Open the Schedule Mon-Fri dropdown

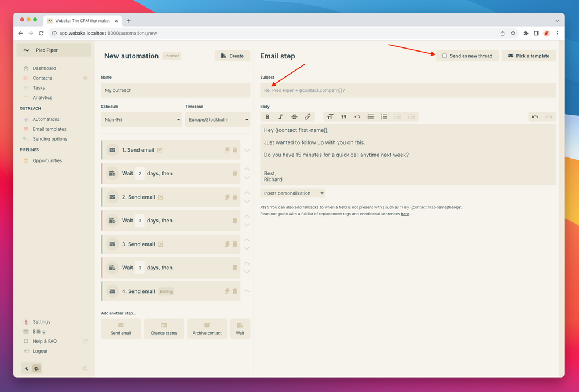click(x=141, y=120)
